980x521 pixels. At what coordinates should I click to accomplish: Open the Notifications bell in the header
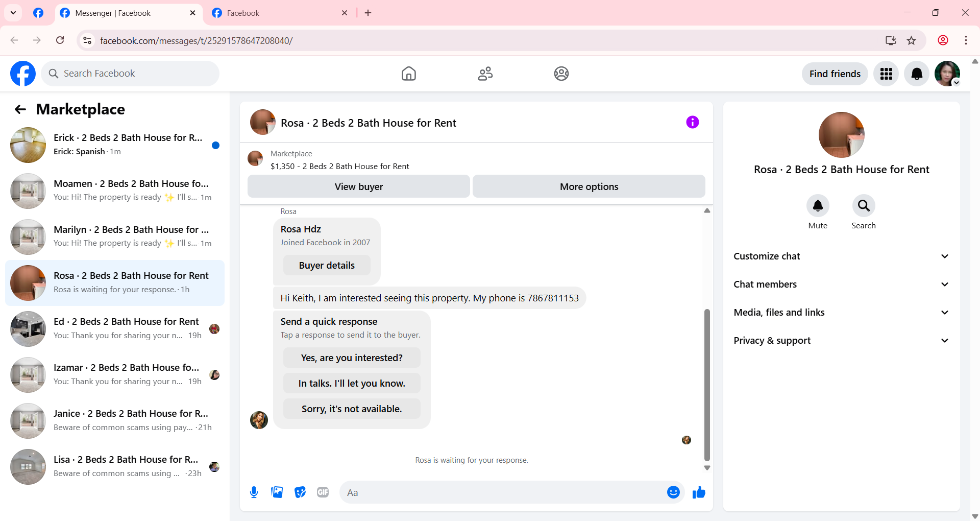click(x=917, y=74)
